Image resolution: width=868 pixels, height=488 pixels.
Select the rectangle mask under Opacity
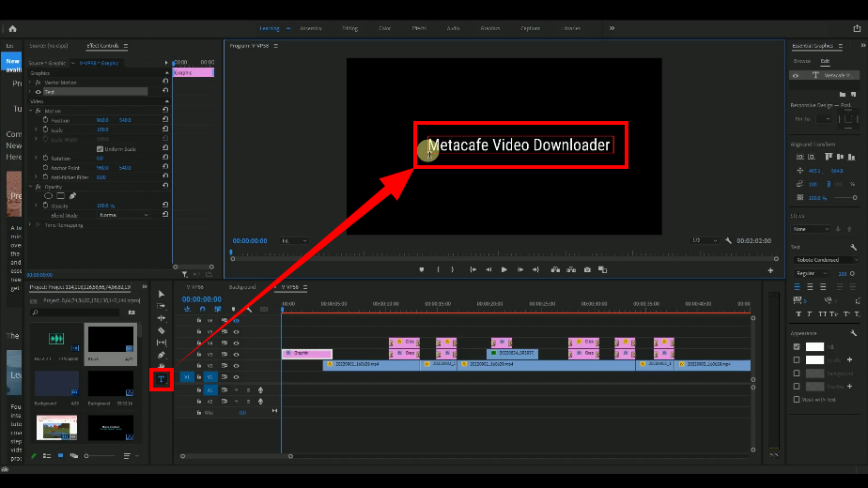(60, 196)
